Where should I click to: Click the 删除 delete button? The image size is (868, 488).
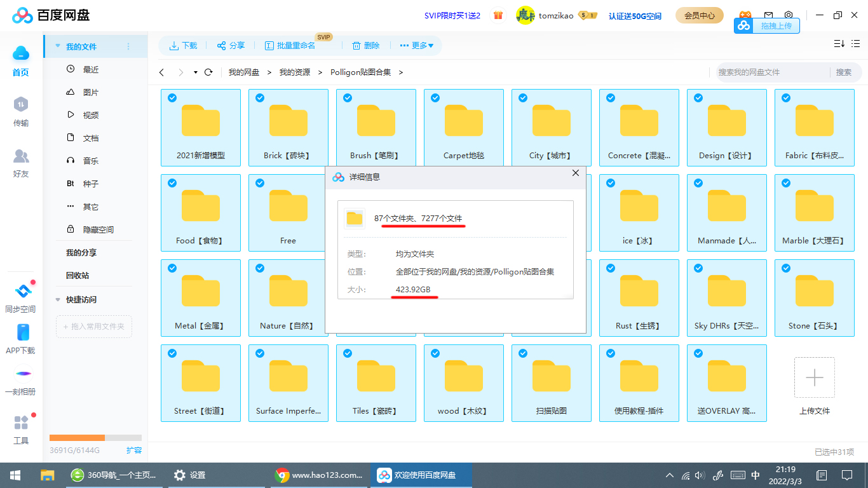(x=365, y=46)
